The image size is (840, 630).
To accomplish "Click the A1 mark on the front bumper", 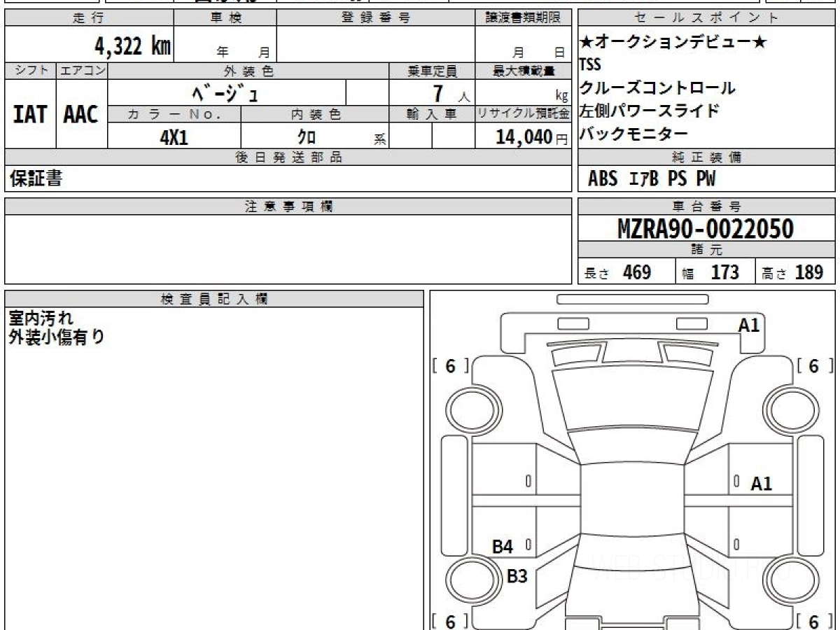I will click(x=749, y=325).
